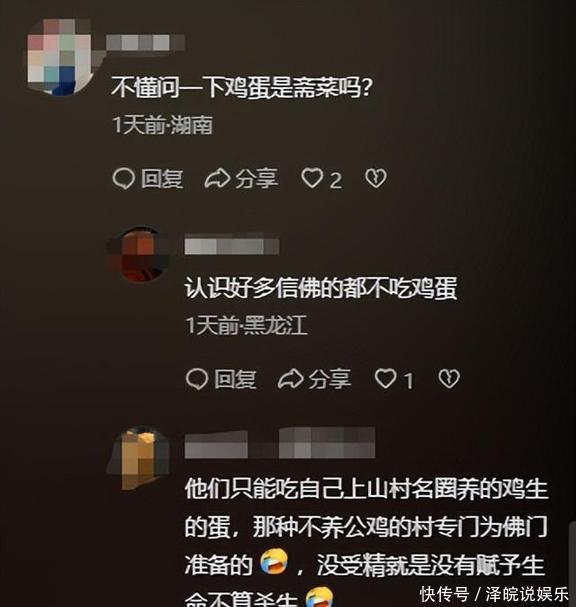Click the 快传号 / 泽皖说娱乐 watermark
Viewport: 576px width, 607px height.
coord(494,594)
